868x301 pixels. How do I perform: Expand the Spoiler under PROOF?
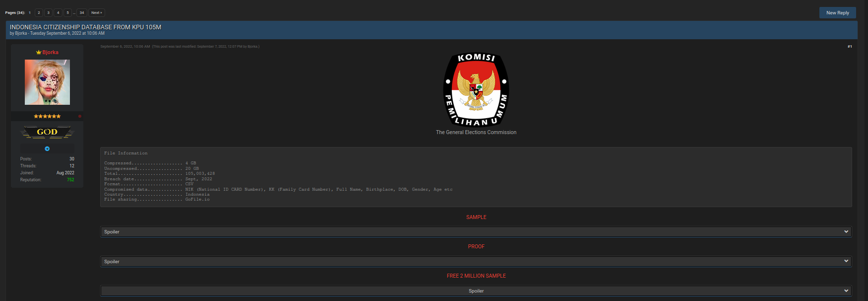tap(476, 261)
